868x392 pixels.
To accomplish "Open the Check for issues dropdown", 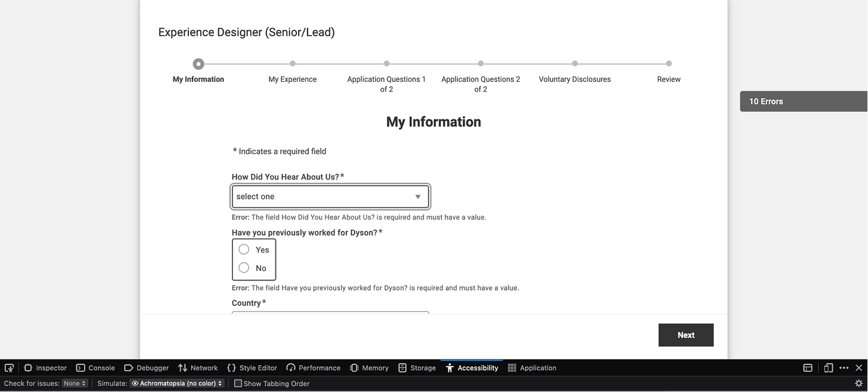I will (75, 383).
